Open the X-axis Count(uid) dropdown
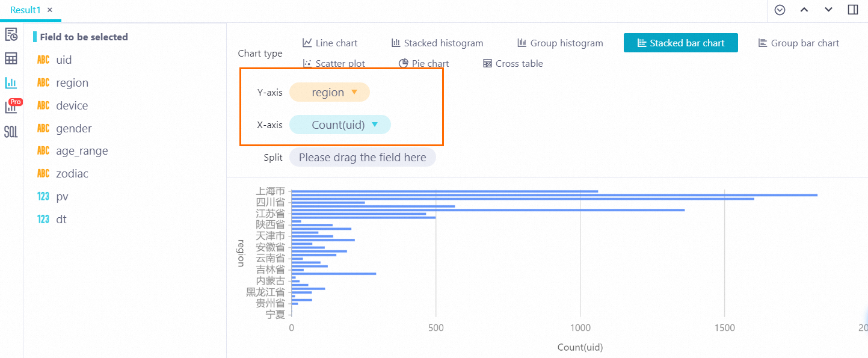868x358 pixels. pos(340,125)
